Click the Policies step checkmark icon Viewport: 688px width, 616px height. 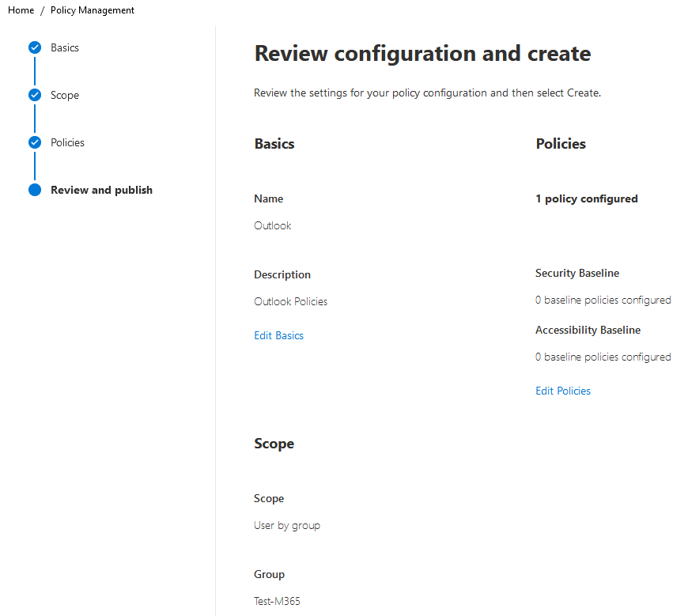(x=35, y=142)
